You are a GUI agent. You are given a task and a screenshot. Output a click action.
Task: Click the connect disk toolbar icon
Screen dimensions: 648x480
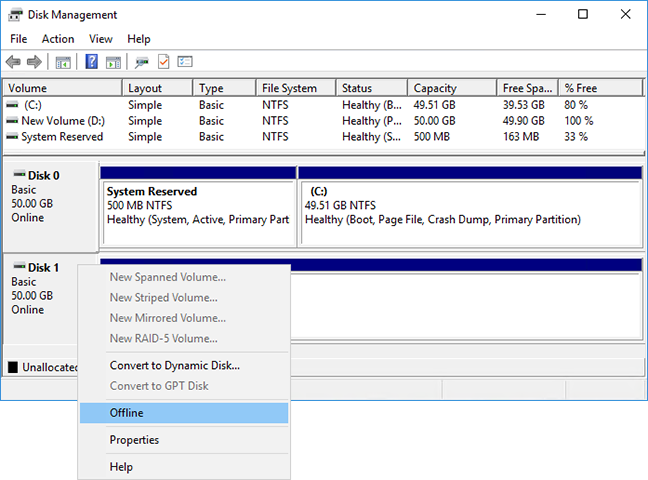[x=142, y=62]
